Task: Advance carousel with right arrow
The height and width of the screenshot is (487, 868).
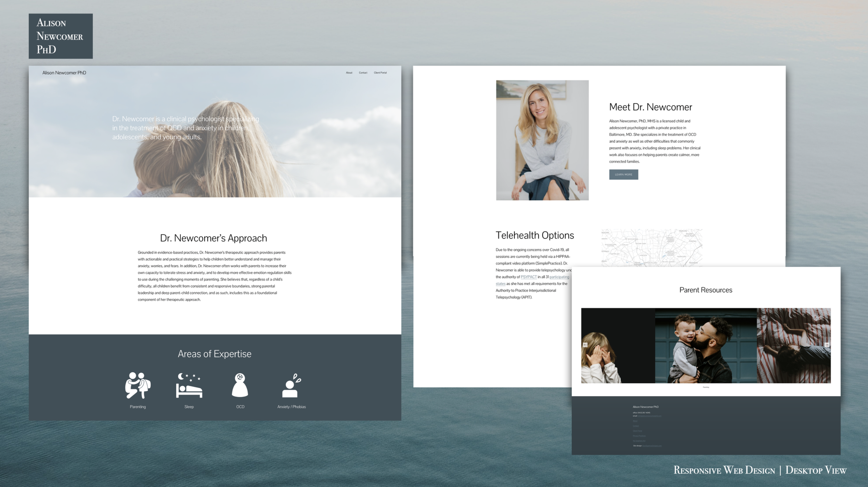Action: point(827,345)
